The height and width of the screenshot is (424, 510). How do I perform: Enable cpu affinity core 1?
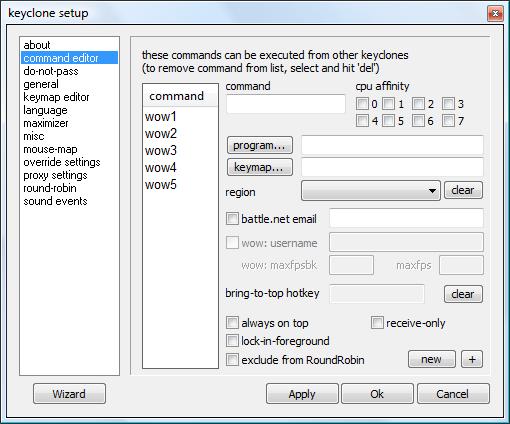click(x=388, y=104)
